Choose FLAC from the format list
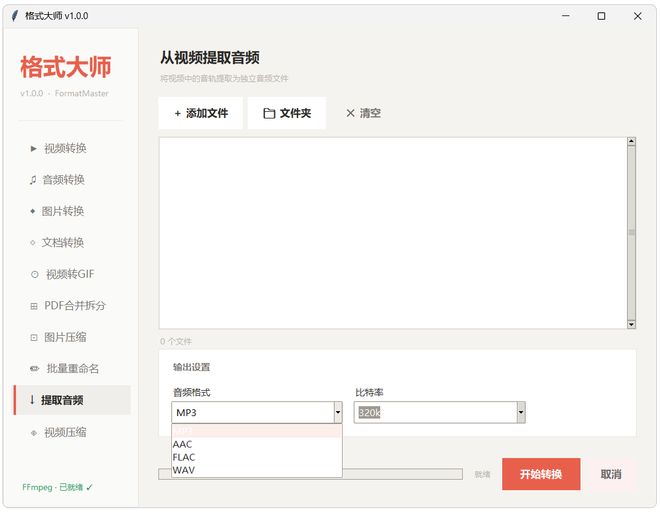The width and height of the screenshot is (660, 513). pos(257,457)
